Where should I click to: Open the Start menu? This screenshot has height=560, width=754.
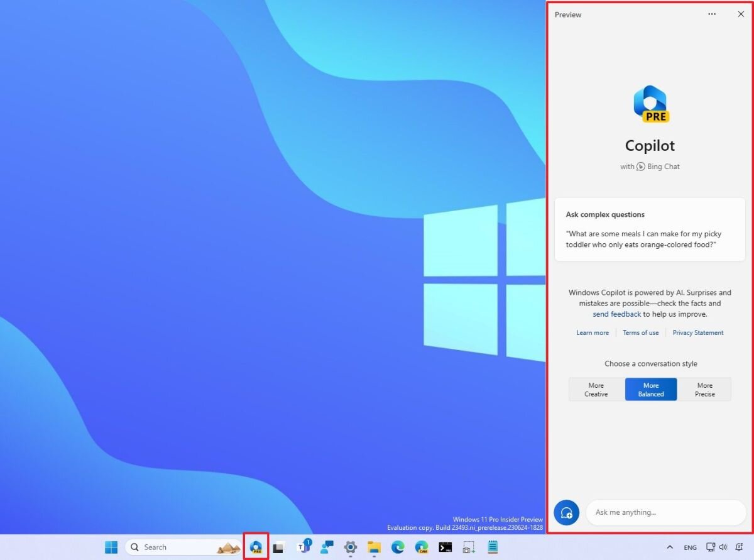coord(111,547)
